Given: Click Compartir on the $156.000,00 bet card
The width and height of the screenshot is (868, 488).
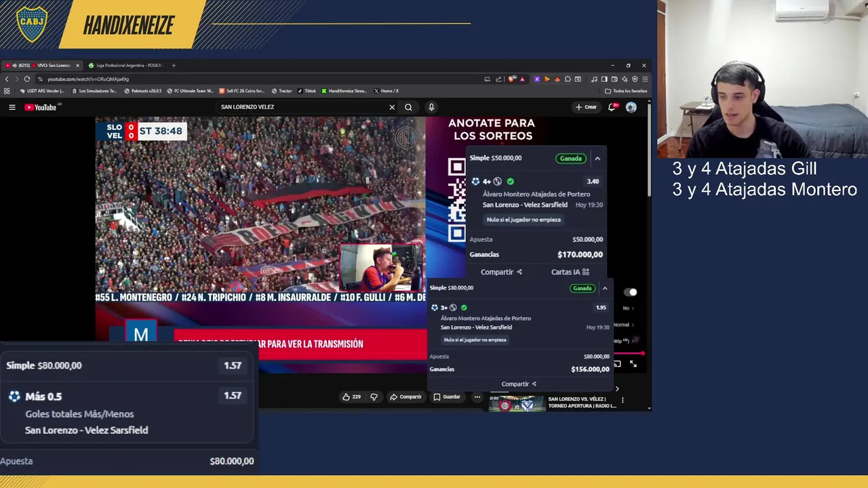Looking at the screenshot, I should coord(519,384).
